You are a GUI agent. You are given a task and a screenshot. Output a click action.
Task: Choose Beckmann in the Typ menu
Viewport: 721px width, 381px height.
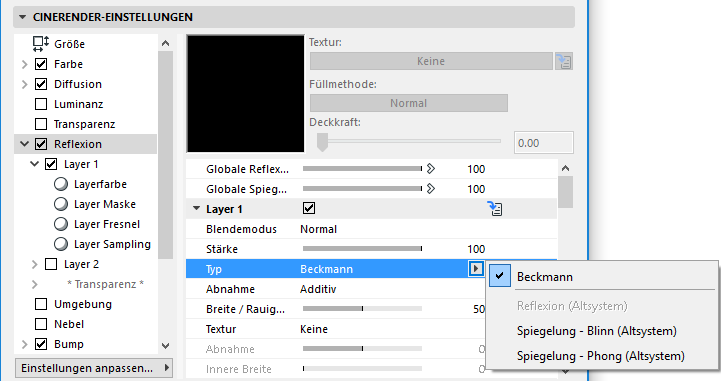tap(602, 277)
